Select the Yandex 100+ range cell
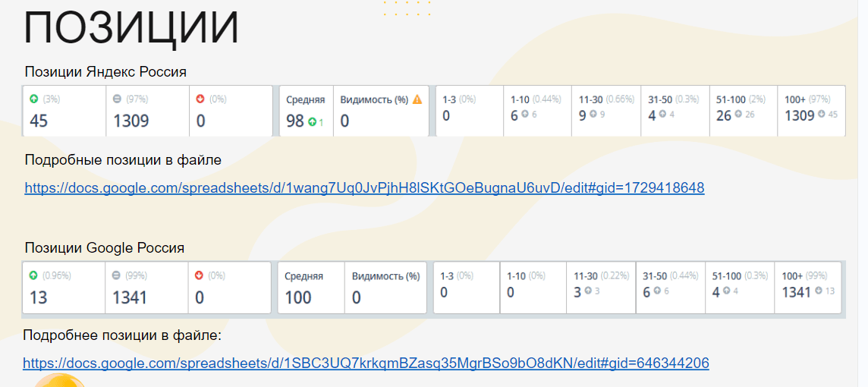 click(x=811, y=111)
